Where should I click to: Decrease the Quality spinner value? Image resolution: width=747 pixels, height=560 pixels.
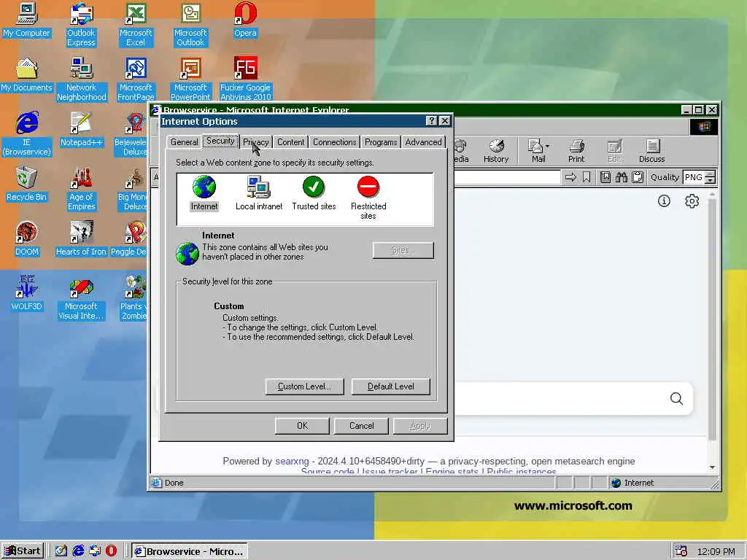(x=710, y=181)
